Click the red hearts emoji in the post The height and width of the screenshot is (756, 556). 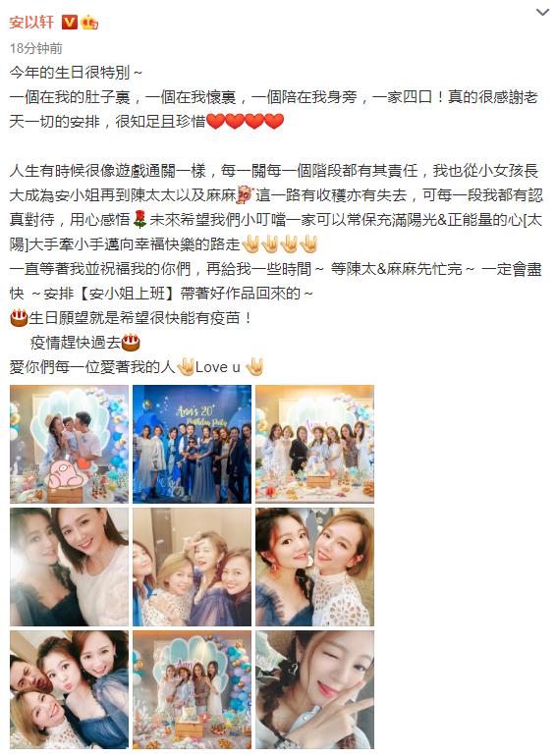pyautogui.click(x=245, y=122)
